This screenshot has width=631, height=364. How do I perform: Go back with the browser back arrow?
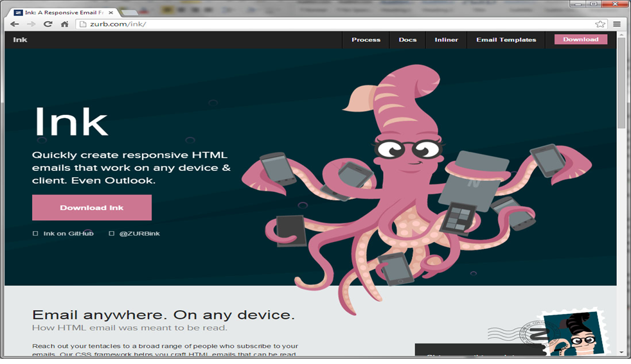click(x=15, y=24)
